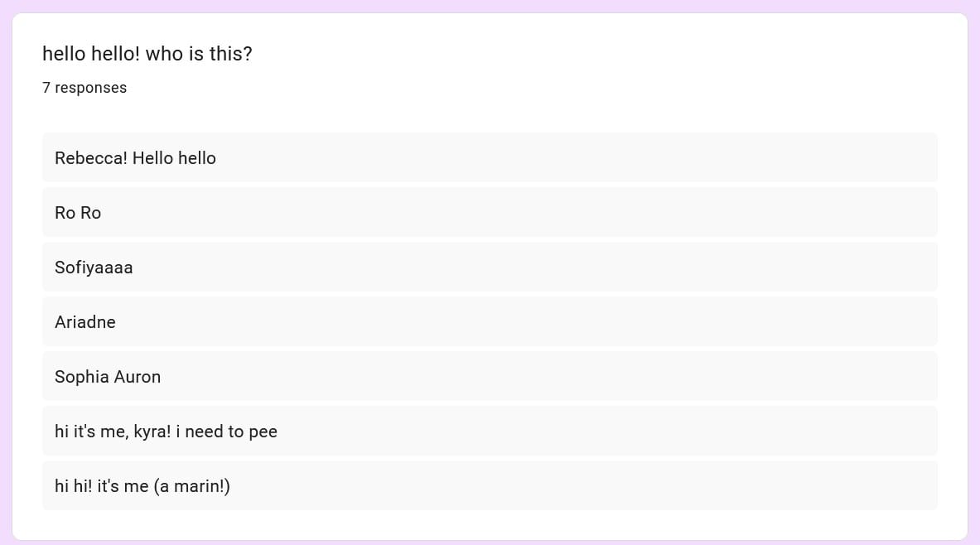980x545 pixels.
Task: Select the "hi it's me, kyra!" response row
Action: (x=490, y=431)
